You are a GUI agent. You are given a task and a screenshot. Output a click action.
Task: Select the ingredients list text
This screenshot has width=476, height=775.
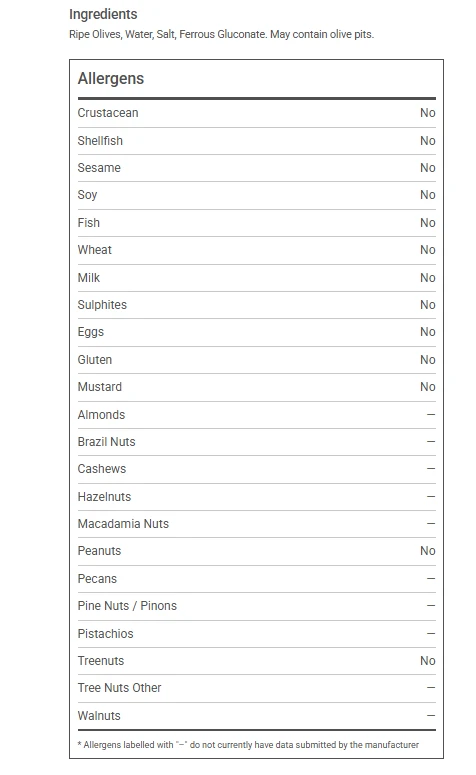[x=221, y=35]
